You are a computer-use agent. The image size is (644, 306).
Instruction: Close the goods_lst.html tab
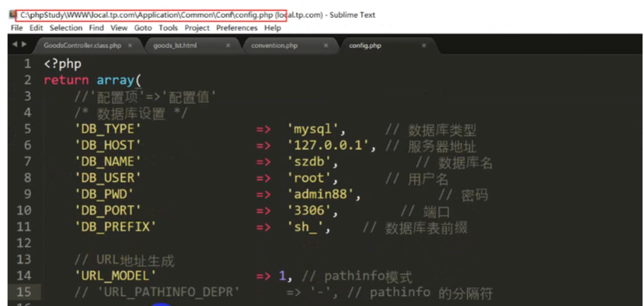pyautogui.click(x=228, y=46)
